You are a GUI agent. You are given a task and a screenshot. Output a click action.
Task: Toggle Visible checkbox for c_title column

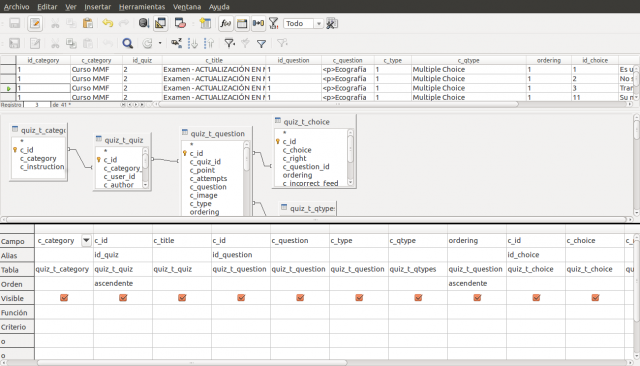coord(182,298)
